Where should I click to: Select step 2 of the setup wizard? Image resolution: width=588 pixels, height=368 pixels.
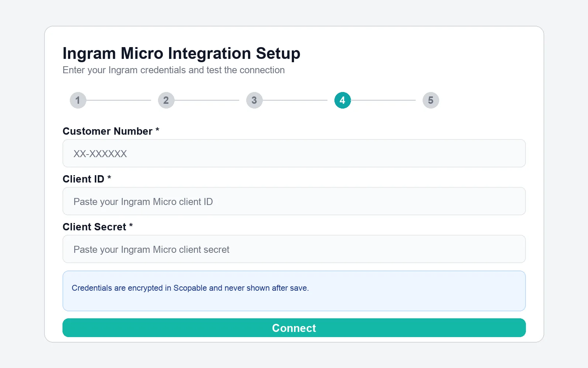[x=166, y=100]
